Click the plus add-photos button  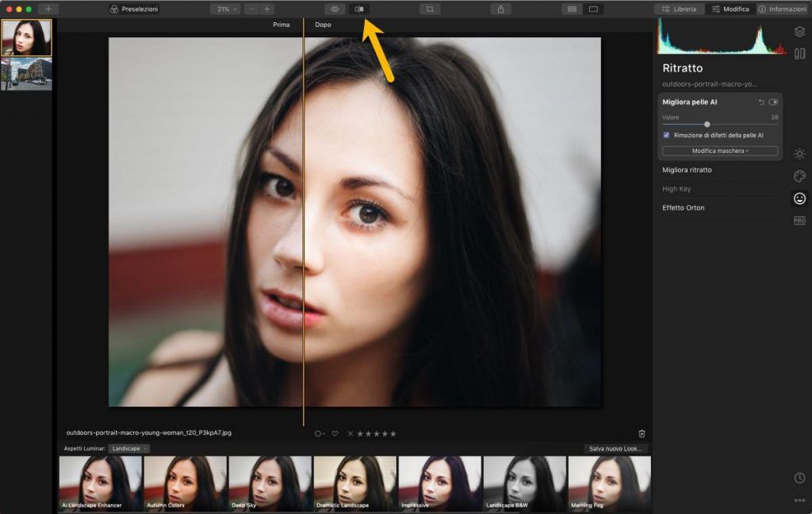point(48,9)
